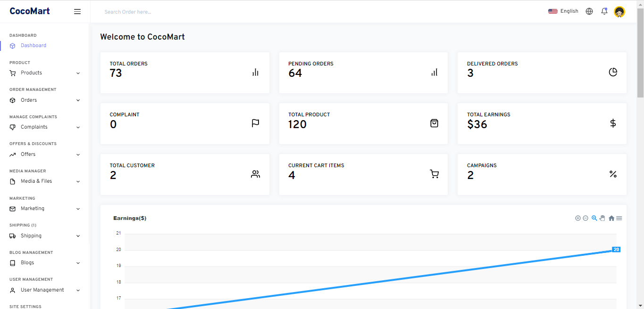Click the hamburger menu icon beside CocoMart

(77, 12)
